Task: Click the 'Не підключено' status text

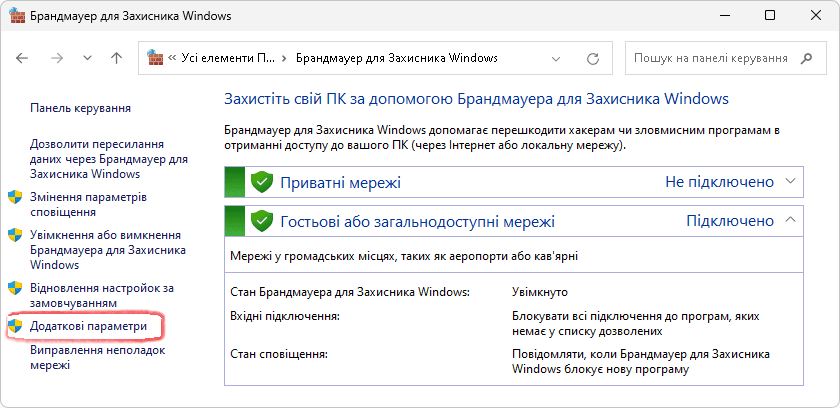Action: (719, 183)
